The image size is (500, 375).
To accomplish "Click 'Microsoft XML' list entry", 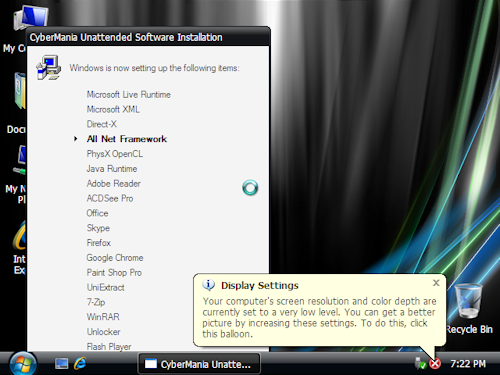I will click(113, 109).
